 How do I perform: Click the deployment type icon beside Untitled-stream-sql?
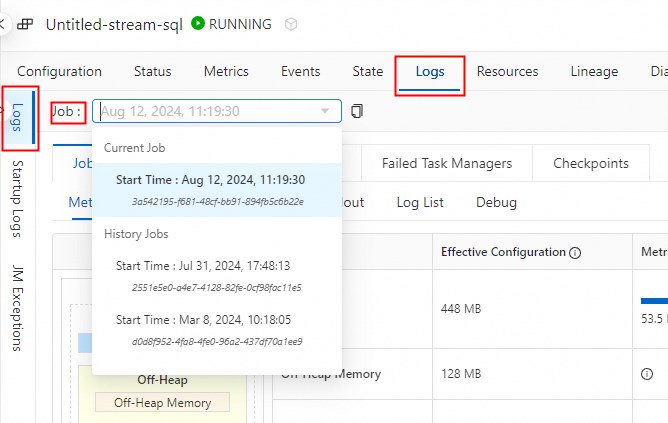click(25, 24)
